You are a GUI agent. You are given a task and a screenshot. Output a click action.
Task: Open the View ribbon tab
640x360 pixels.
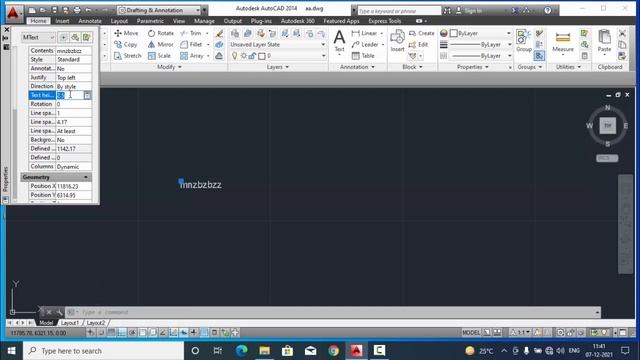pos(179,21)
